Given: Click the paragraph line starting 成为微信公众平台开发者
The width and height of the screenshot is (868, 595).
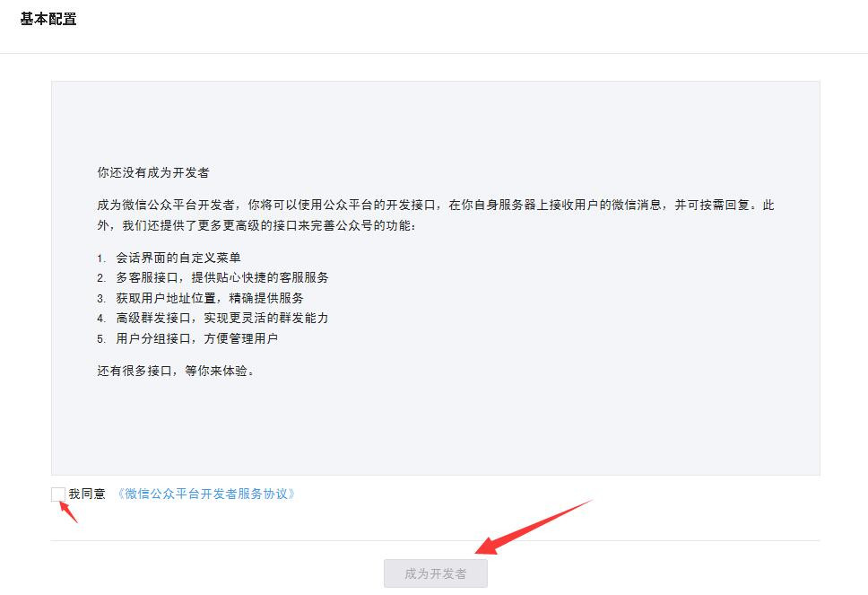Looking at the screenshot, I should (435, 205).
